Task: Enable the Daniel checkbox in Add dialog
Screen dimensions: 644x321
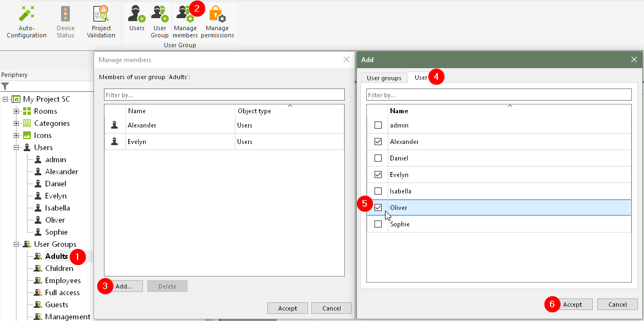Action: 378,158
